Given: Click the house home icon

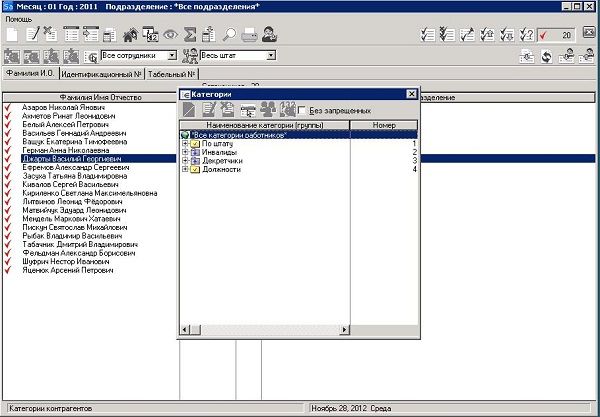Looking at the screenshot, I should click(x=129, y=35).
